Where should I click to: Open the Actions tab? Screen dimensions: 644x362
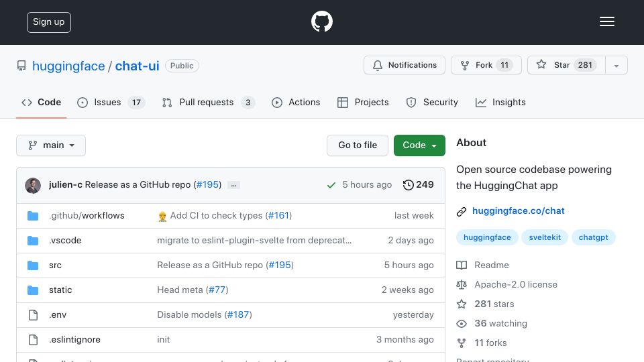pos(296,102)
